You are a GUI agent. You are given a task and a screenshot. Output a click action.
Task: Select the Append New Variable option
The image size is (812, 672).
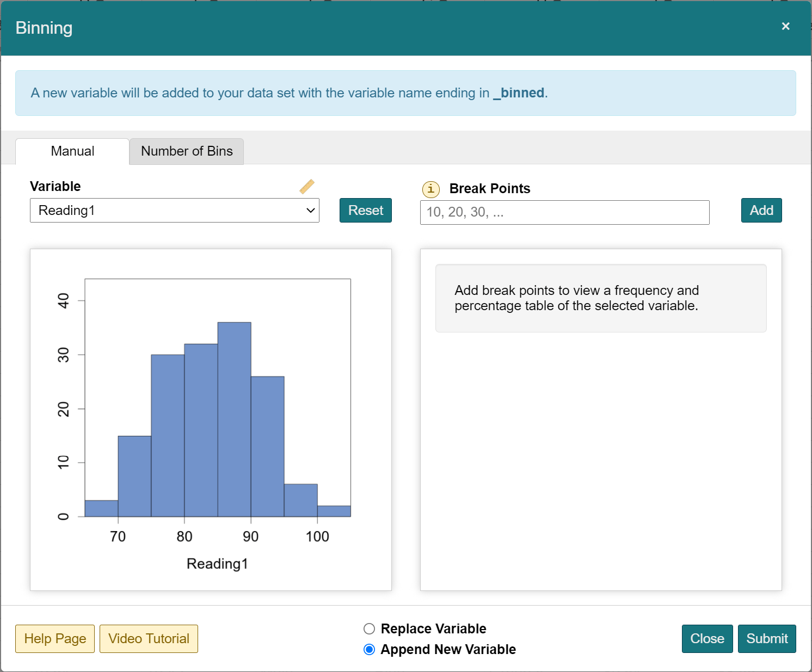coord(370,650)
